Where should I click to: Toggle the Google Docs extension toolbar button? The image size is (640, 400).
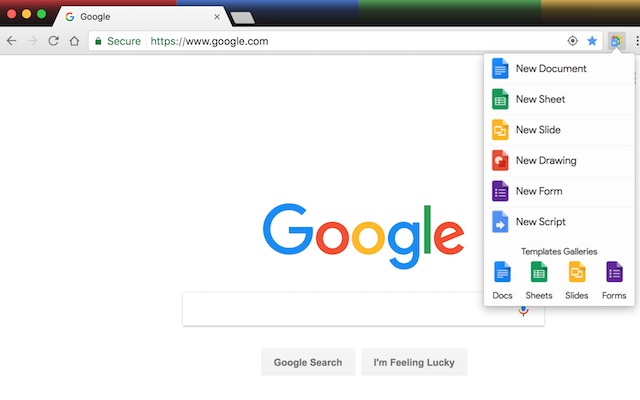click(616, 41)
